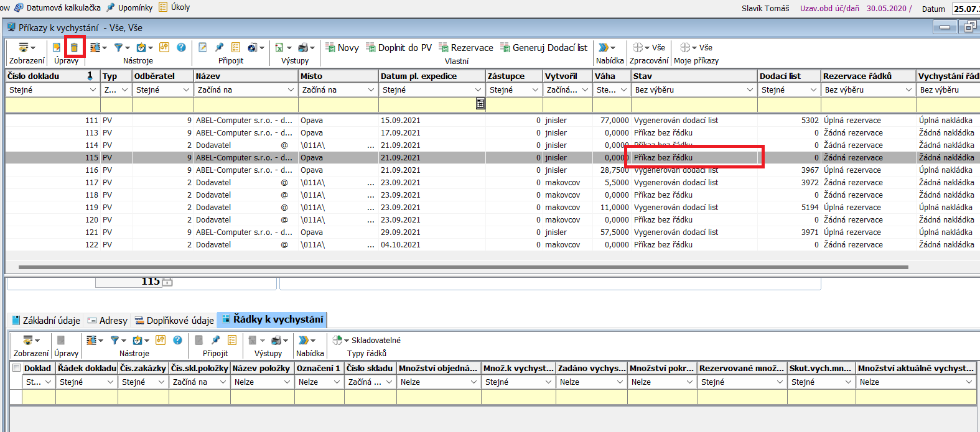The image size is (980, 432).
Task: Click the Rezervace button
Action: (465, 48)
